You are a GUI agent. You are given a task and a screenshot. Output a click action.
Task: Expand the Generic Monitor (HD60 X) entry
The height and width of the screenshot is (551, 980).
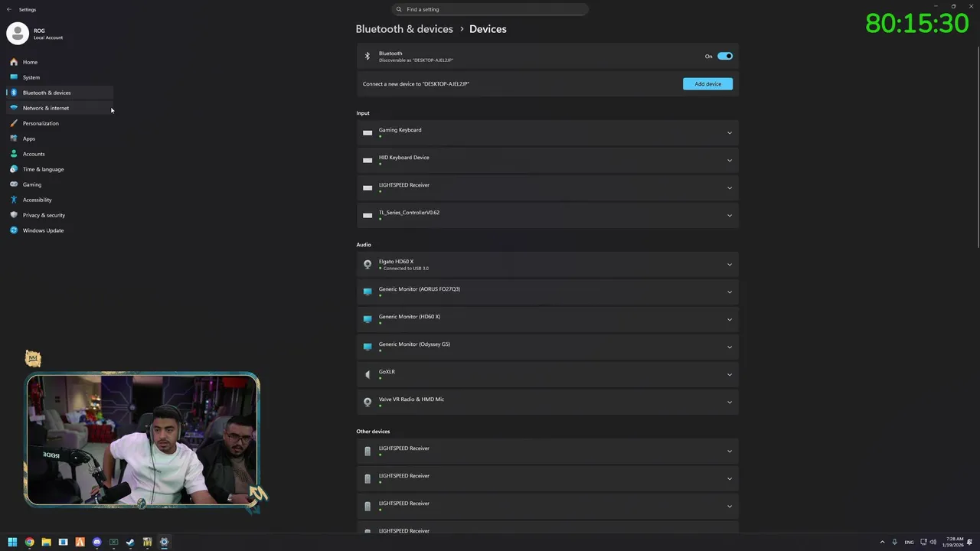tap(547, 319)
